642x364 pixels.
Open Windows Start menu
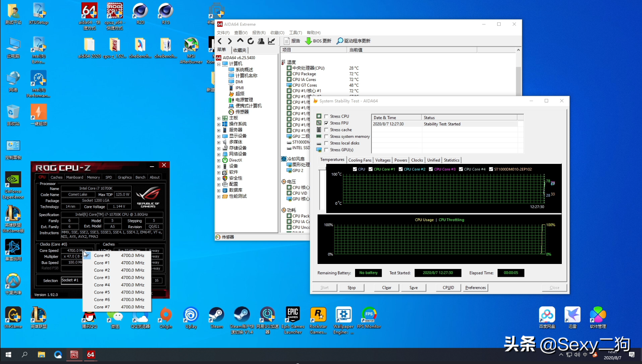click(8, 355)
